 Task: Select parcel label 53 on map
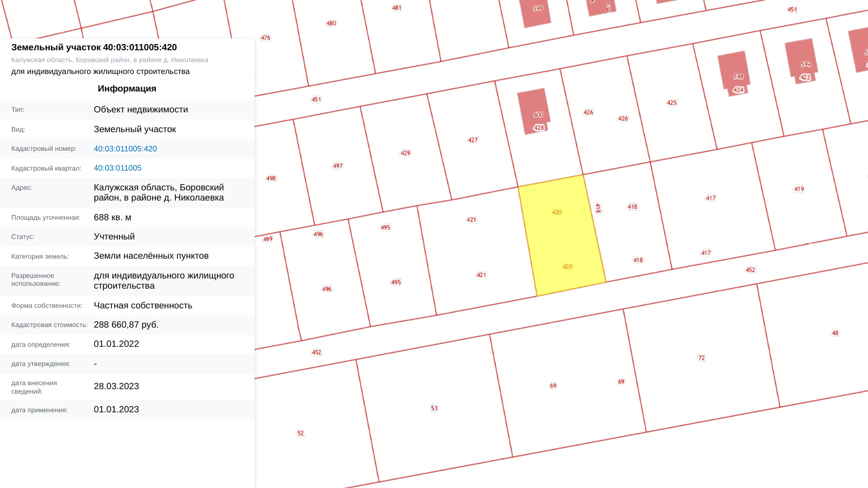point(434,408)
